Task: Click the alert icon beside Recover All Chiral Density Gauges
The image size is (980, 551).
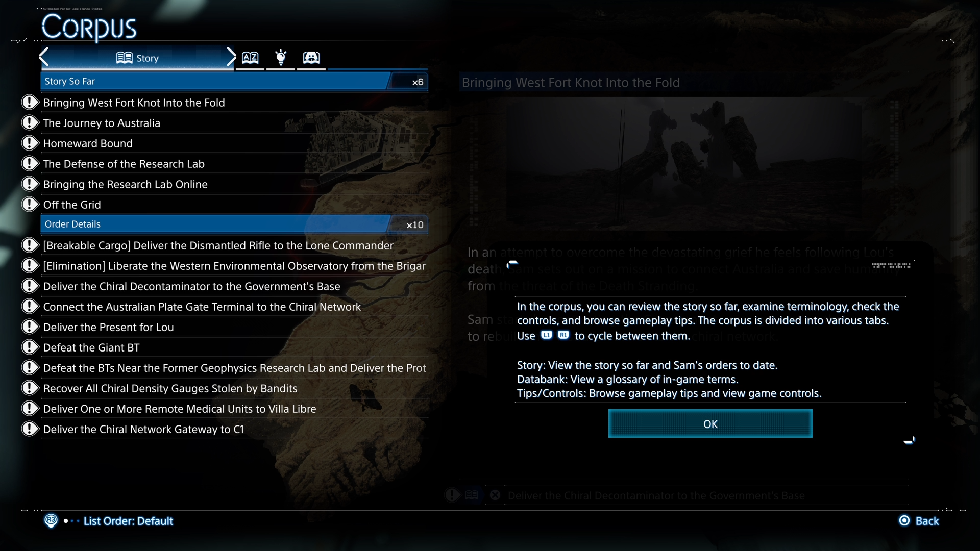Action: (30, 388)
